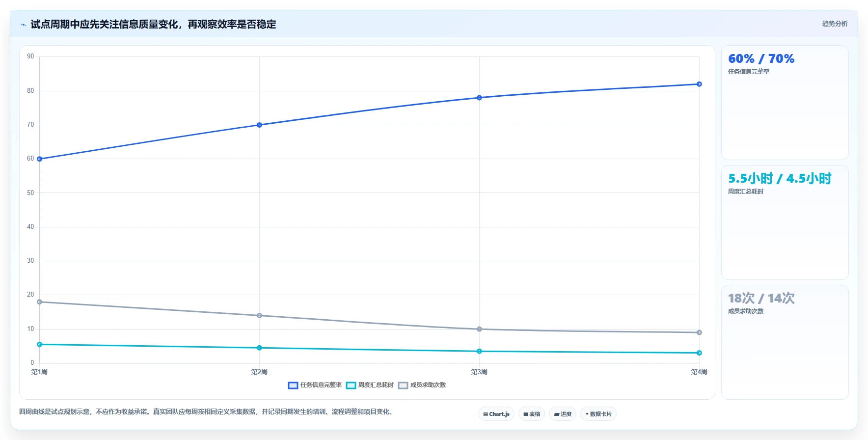868x440 pixels.
Task: Click the cyan 周度汇总耗时 legend swatch
Action: [351, 385]
